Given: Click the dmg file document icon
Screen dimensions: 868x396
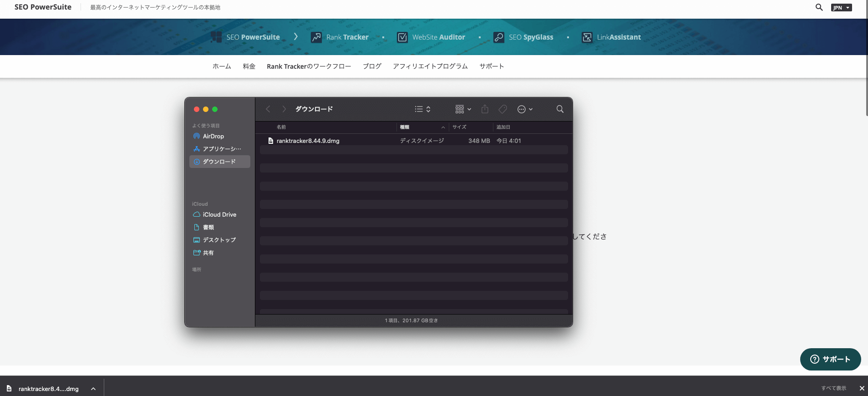Looking at the screenshot, I should tap(271, 141).
